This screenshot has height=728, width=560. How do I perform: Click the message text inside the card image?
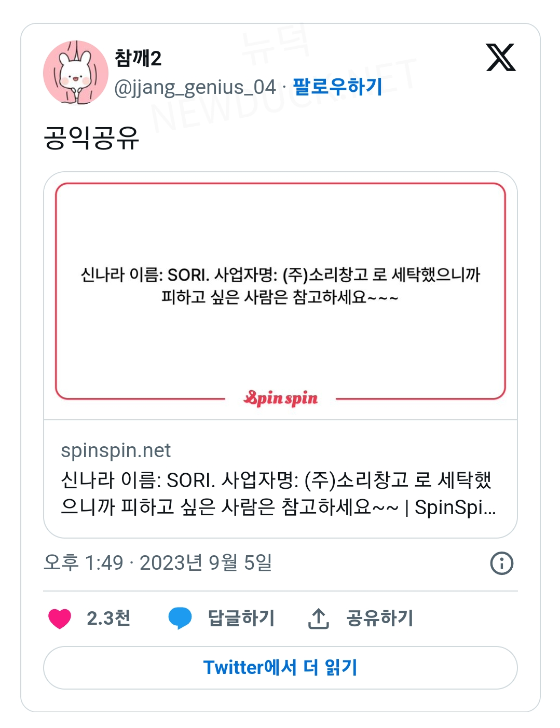(280, 285)
